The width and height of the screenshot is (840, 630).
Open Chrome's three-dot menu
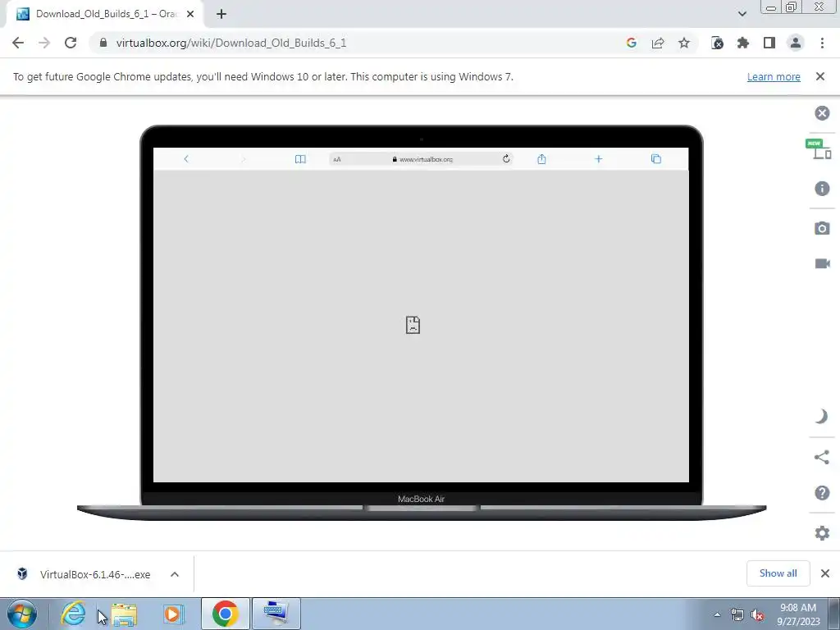822,43
